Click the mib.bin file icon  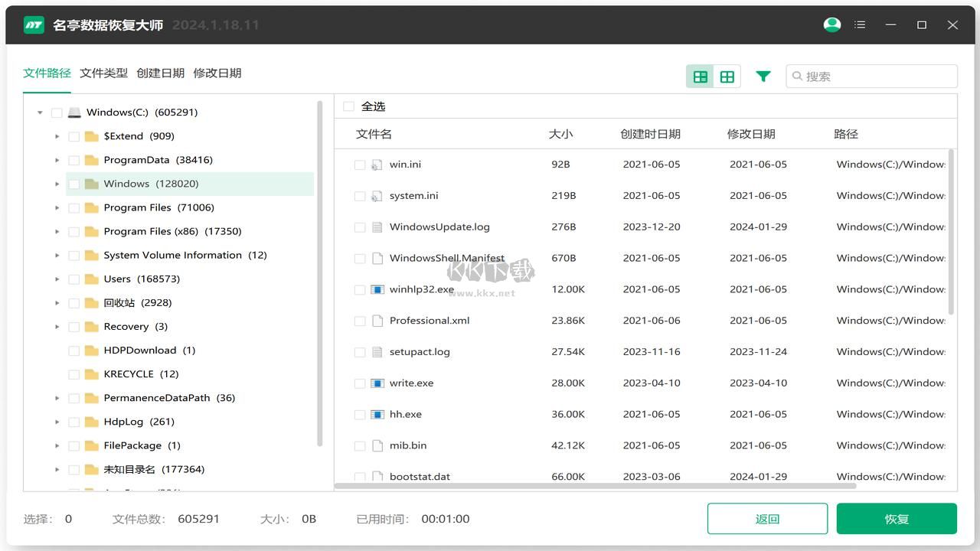(377, 445)
